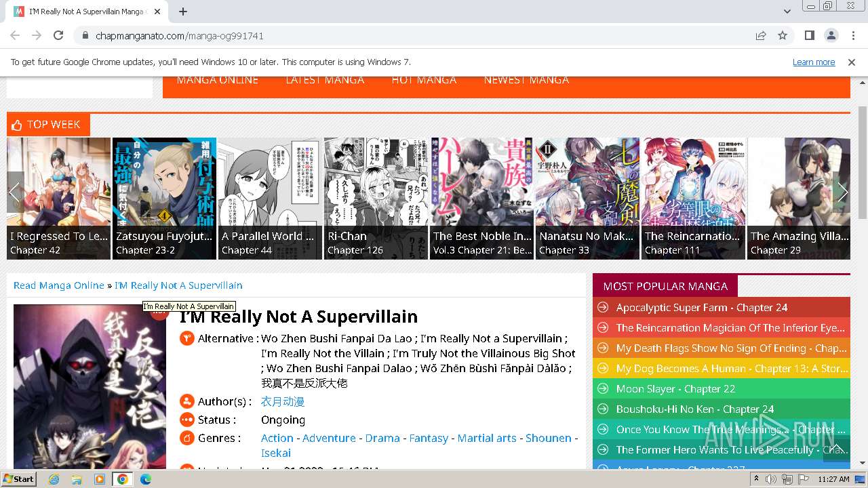Show hidden system tray icons

pyautogui.click(x=757, y=479)
